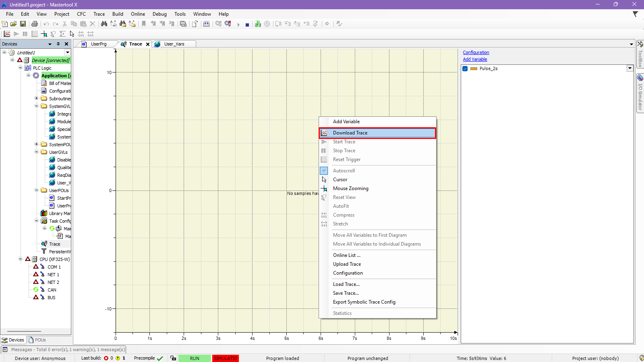Expand the Subroutines folder in the tree

click(x=36, y=98)
